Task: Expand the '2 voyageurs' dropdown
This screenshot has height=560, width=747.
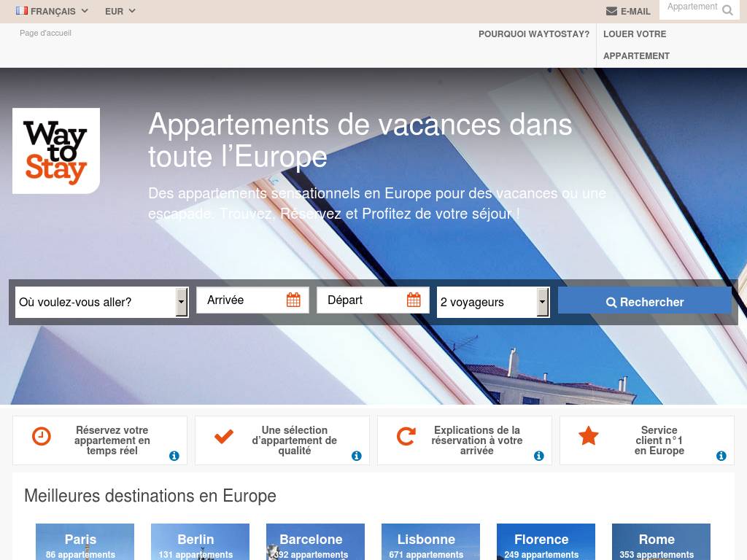Action: click(543, 302)
